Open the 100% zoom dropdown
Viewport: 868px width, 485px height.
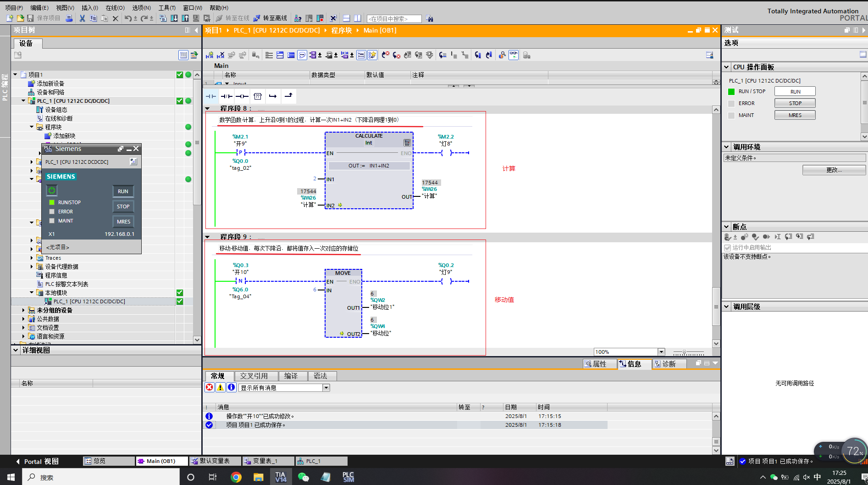[x=661, y=352]
